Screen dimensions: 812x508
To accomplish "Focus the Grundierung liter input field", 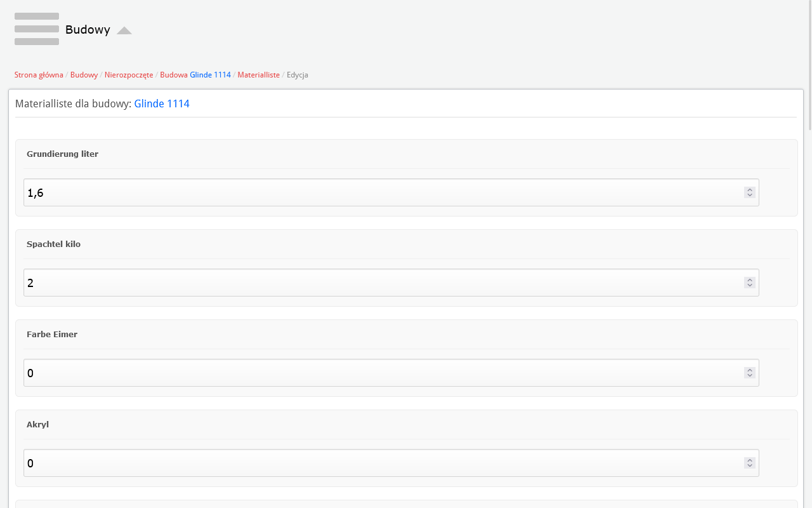I will coord(381,192).
